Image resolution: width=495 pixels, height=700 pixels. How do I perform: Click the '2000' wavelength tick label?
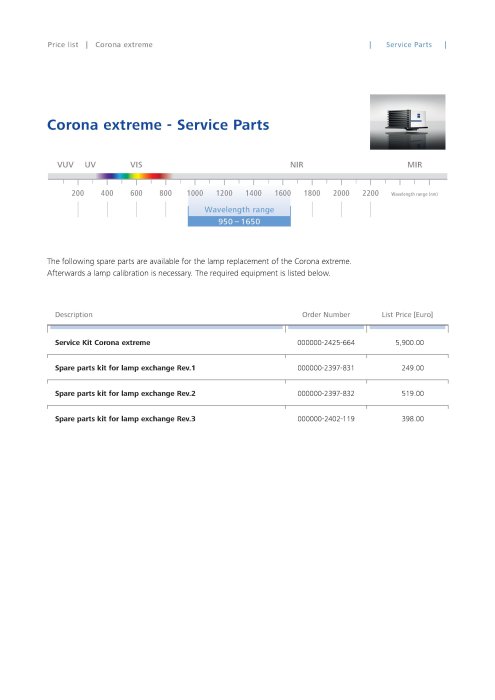tap(341, 193)
